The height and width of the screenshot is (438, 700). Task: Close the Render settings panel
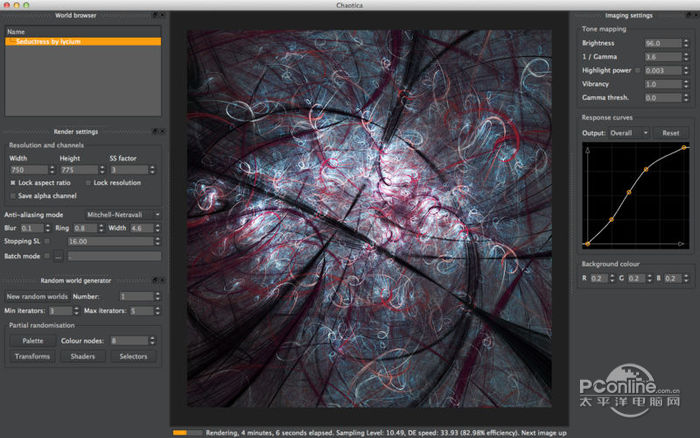point(161,131)
